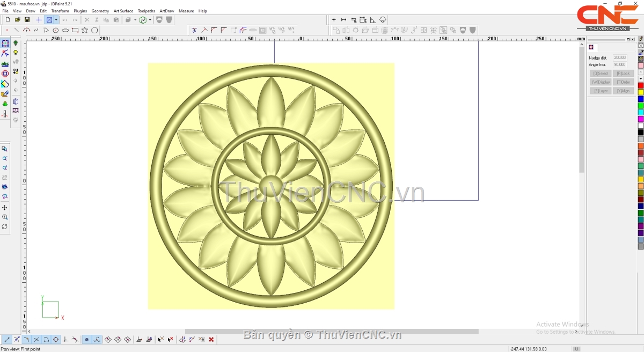
Task: Toggle intersection snap in bottom toolbar
Action: pos(36,340)
